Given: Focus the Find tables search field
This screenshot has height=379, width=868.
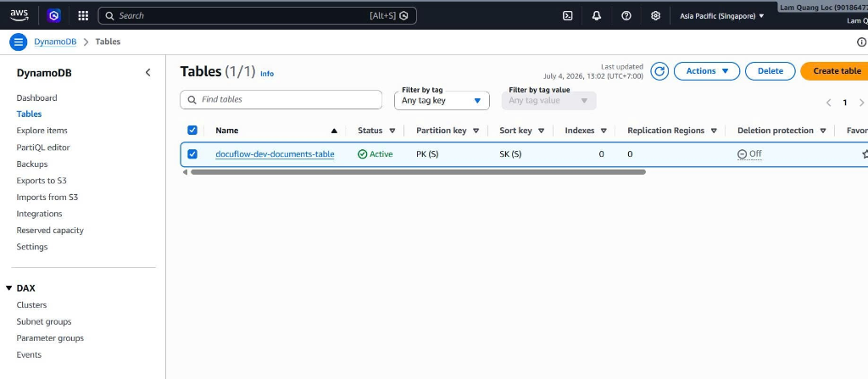Looking at the screenshot, I should [x=281, y=100].
